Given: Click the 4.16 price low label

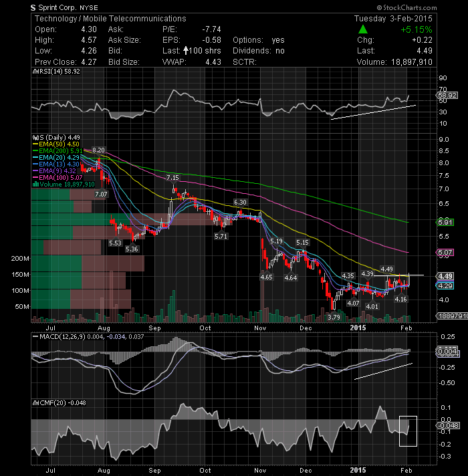Looking at the screenshot, I should pos(400,299).
